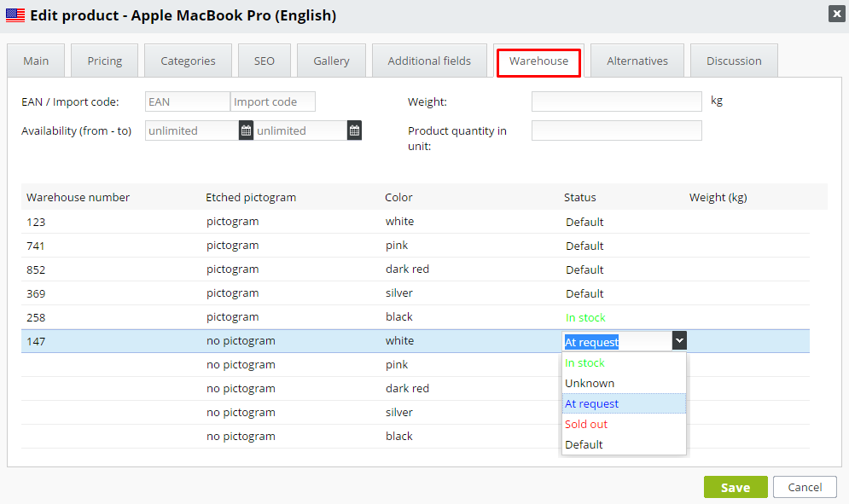Image resolution: width=849 pixels, height=504 pixels.
Task: Click the Availability from unlimited field
Action: [x=192, y=130]
